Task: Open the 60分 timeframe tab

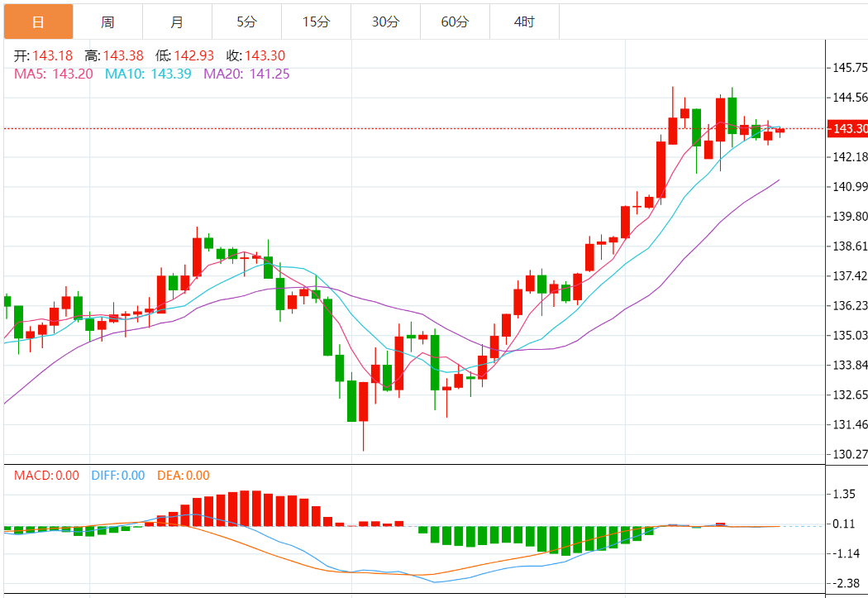Action: [x=455, y=22]
